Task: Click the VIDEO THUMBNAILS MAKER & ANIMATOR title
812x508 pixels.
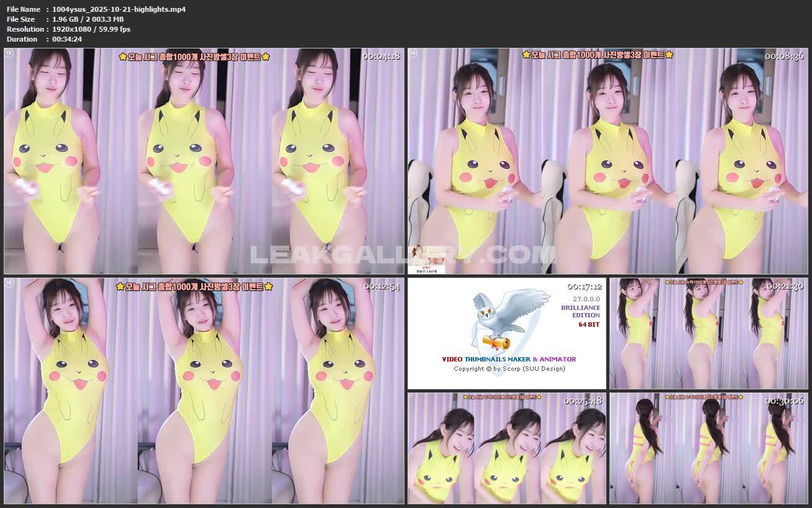Action: pos(509,359)
